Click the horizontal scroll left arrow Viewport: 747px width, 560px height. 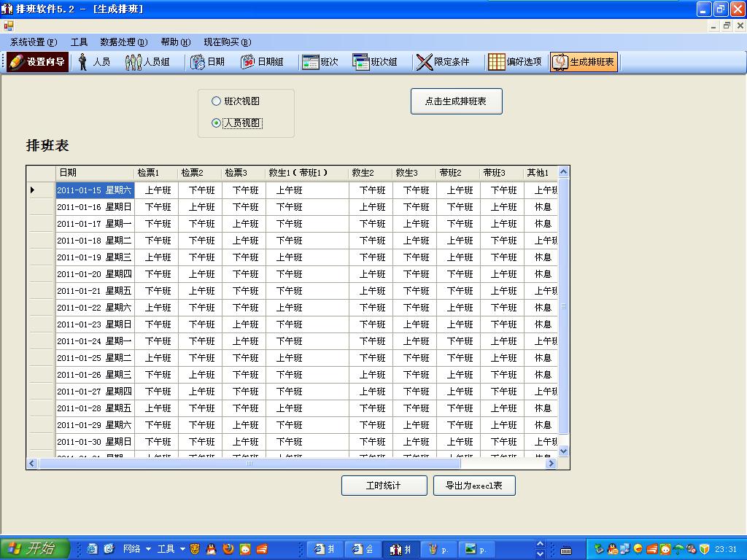click(x=32, y=463)
